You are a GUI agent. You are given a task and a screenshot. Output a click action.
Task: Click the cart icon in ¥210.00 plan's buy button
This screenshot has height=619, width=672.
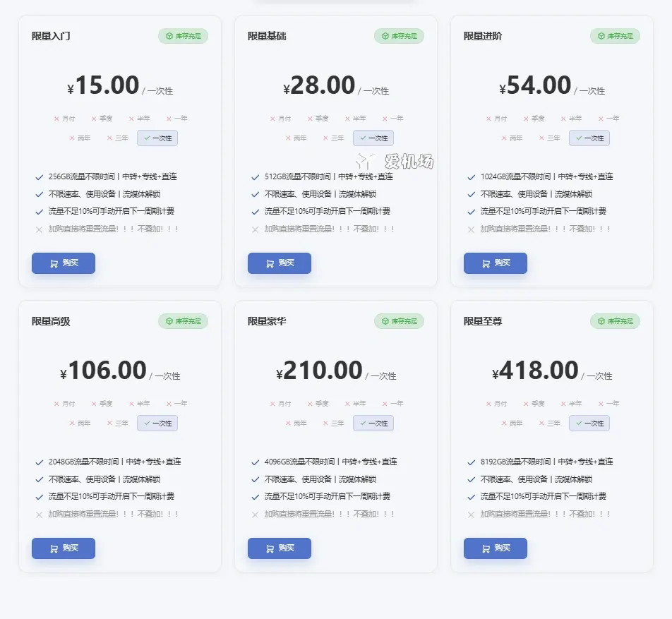[x=270, y=548]
